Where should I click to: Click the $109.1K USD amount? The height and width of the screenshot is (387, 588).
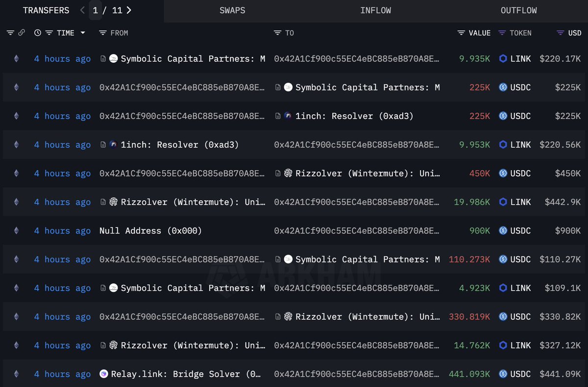click(x=563, y=288)
